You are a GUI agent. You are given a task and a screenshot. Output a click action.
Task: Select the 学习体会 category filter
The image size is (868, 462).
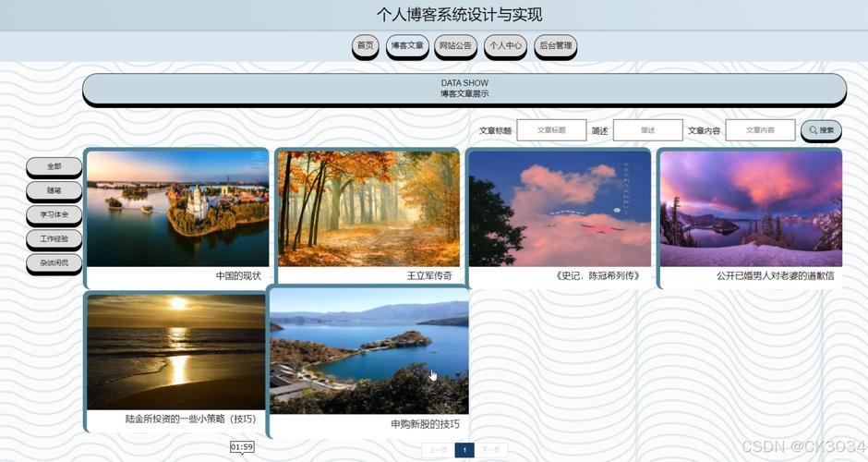click(x=54, y=214)
